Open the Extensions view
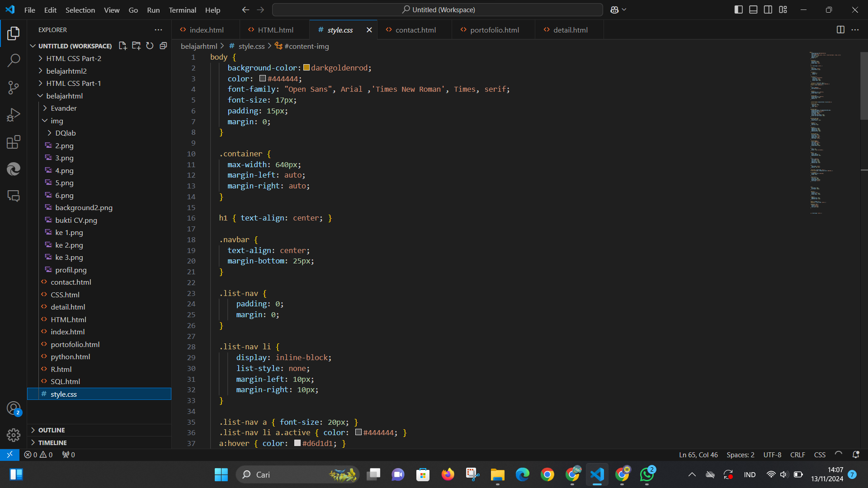868x488 pixels. [x=14, y=142]
